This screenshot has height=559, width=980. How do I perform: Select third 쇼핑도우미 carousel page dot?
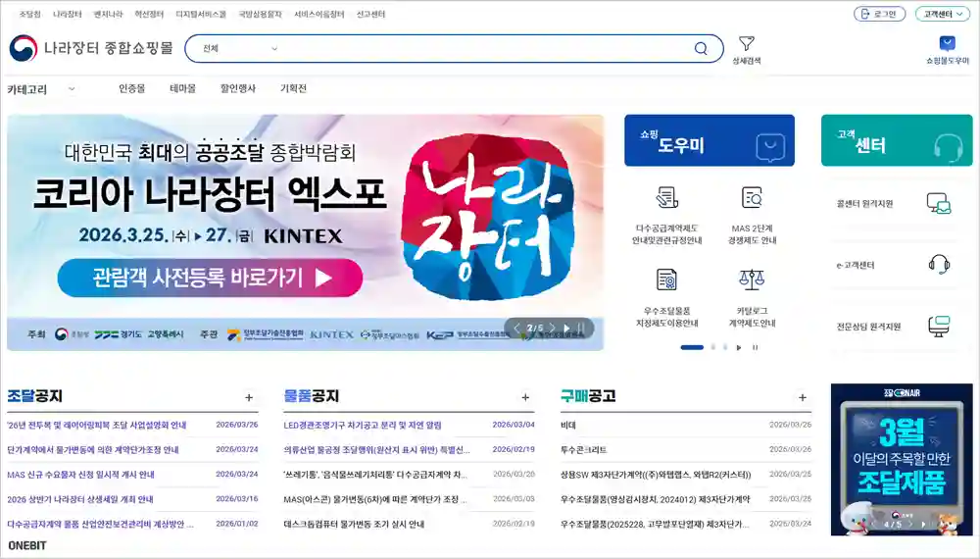click(725, 347)
